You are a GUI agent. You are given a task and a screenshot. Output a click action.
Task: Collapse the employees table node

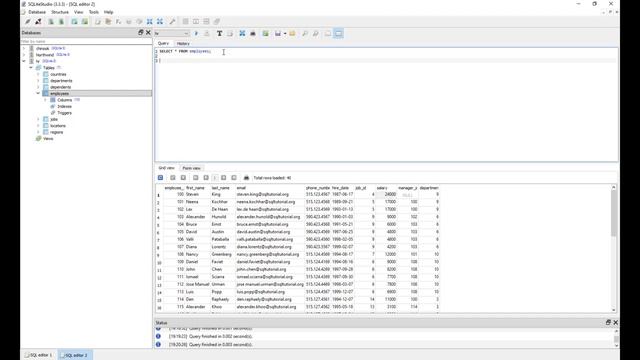38,93
